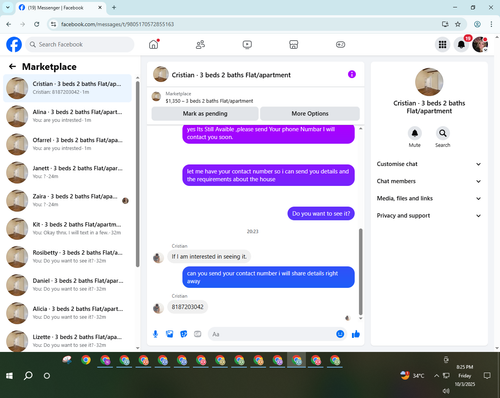Open the Cristian chat in the list

point(67,88)
